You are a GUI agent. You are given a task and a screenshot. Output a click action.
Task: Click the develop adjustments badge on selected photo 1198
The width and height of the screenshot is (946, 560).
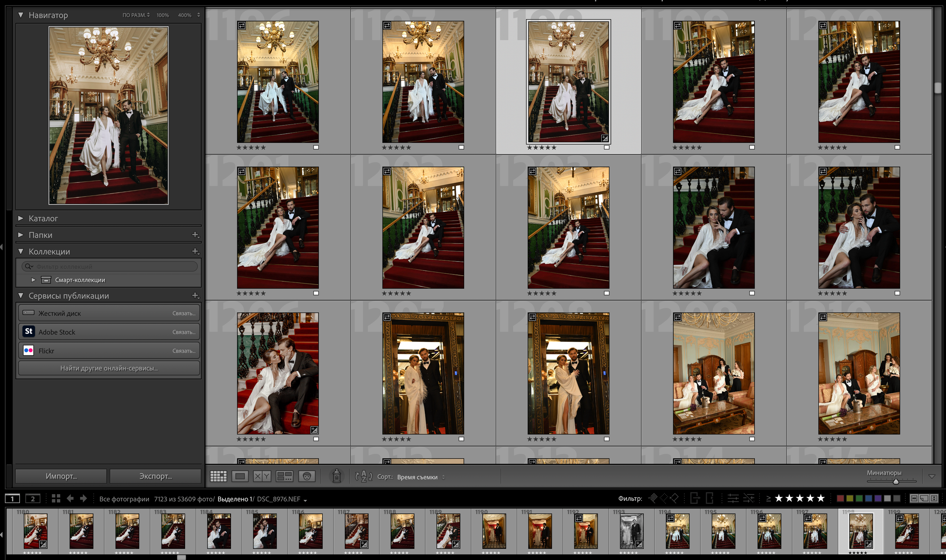[604, 138]
